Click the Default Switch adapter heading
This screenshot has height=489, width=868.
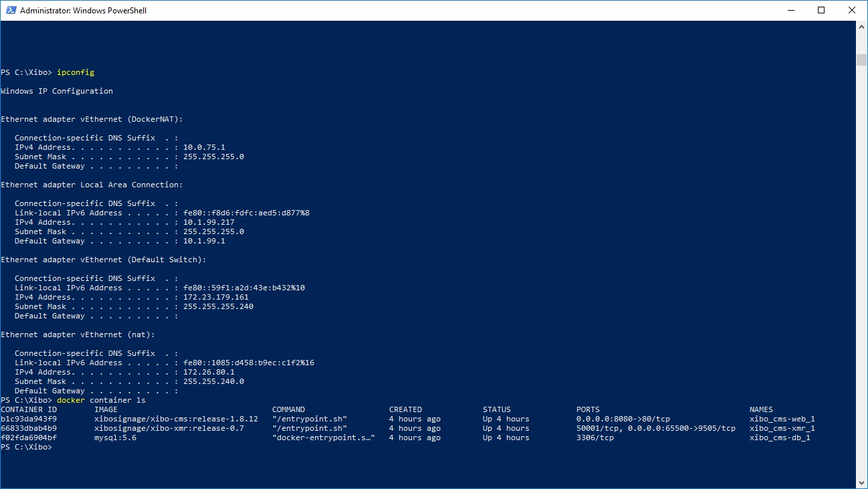click(x=104, y=260)
